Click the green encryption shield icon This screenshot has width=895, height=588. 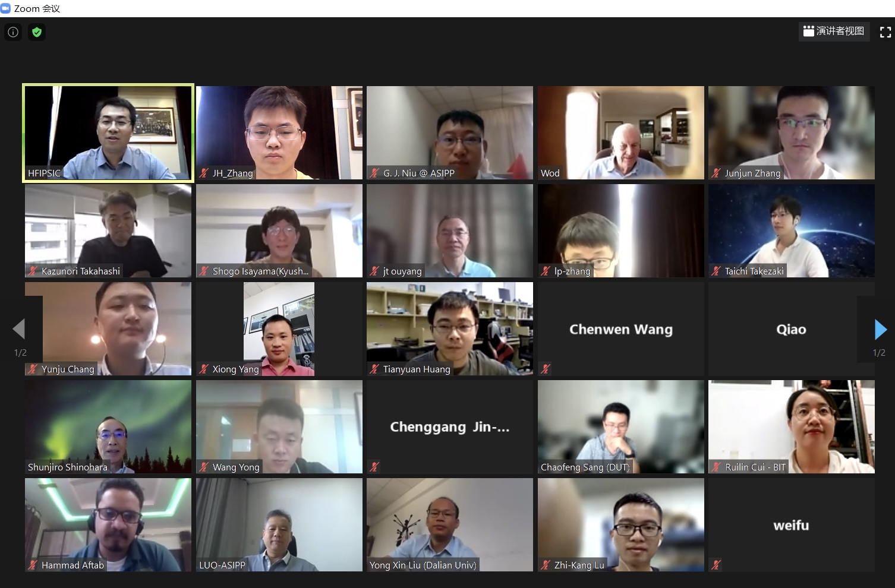(37, 32)
